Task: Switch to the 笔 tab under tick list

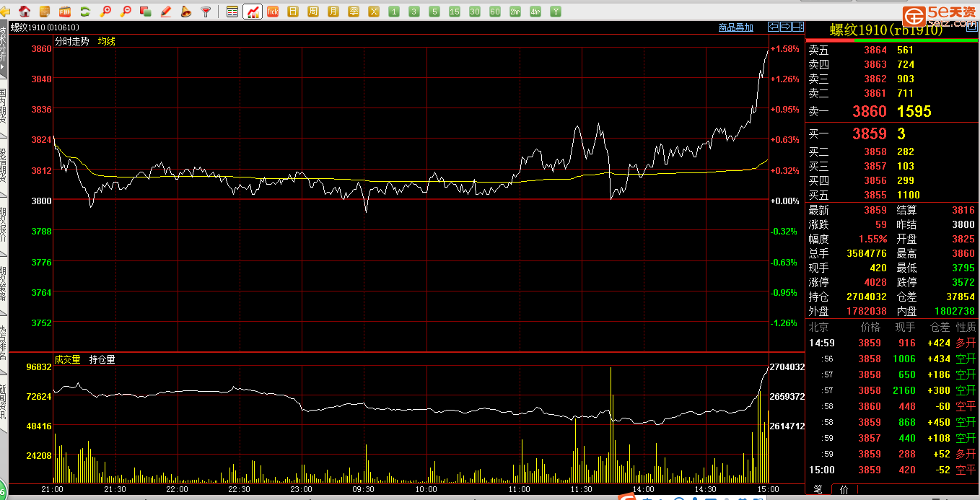Action: pos(818,489)
